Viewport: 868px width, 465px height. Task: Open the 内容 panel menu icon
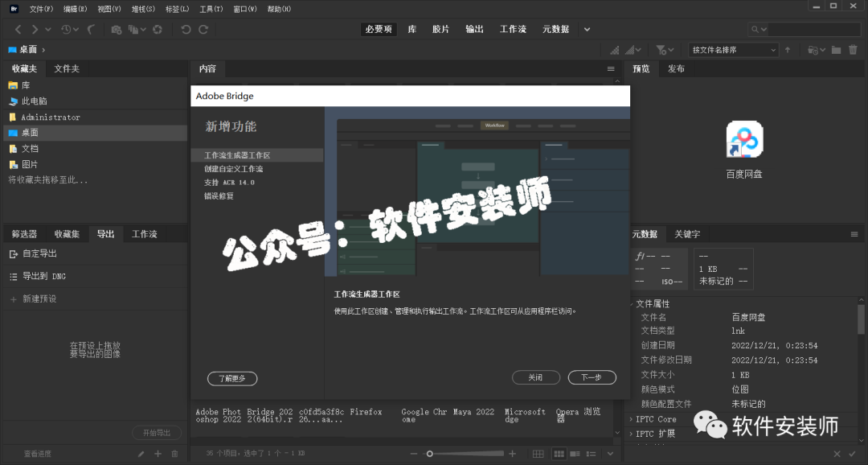coord(611,68)
